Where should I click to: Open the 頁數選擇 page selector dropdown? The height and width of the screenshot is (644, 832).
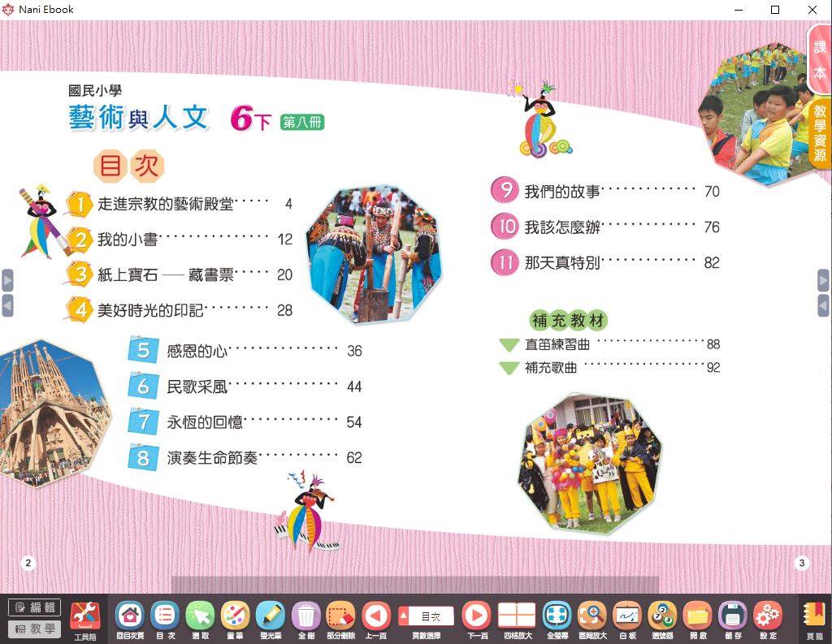point(426,617)
